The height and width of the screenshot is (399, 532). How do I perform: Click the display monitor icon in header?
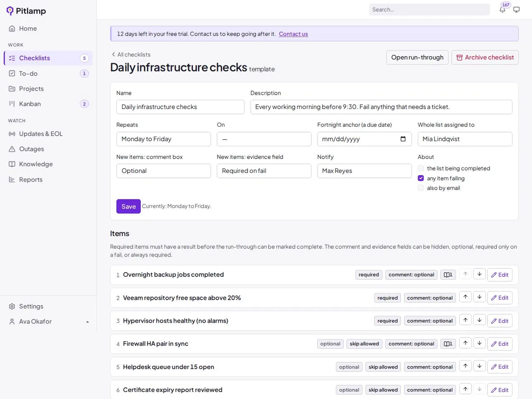click(517, 10)
